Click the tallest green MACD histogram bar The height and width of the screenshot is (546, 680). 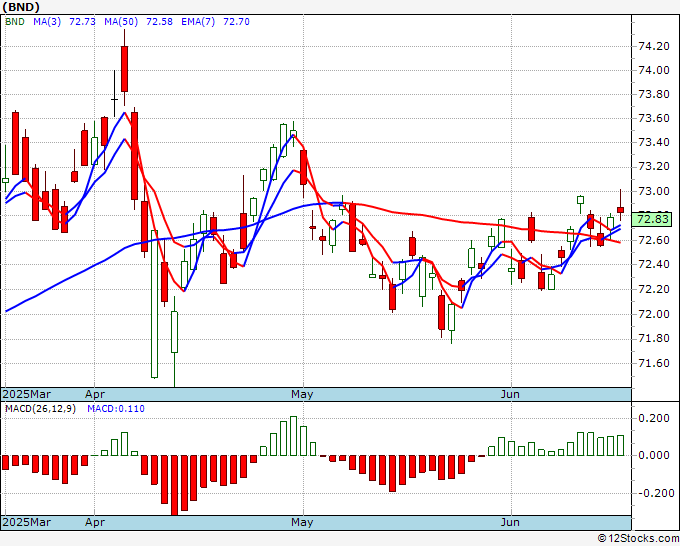pos(294,436)
